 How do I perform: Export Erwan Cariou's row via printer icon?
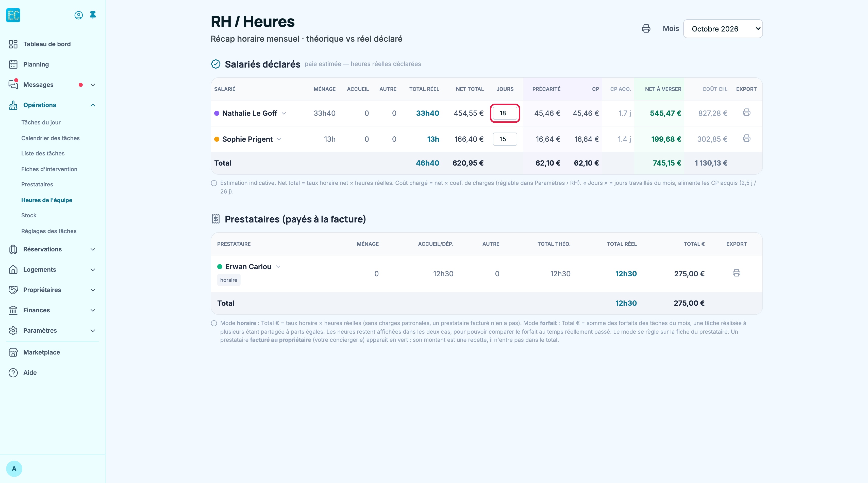point(736,273)
